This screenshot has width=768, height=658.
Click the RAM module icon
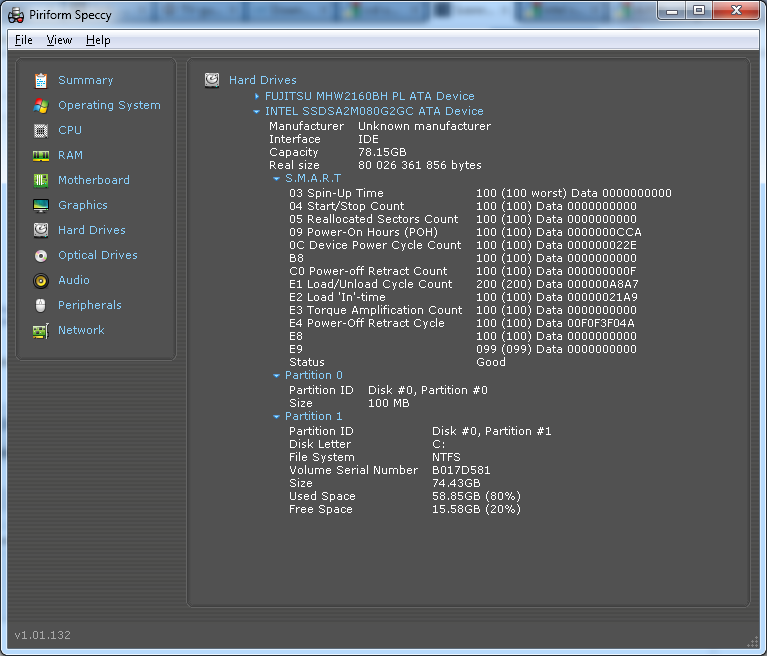click(41, 156)
